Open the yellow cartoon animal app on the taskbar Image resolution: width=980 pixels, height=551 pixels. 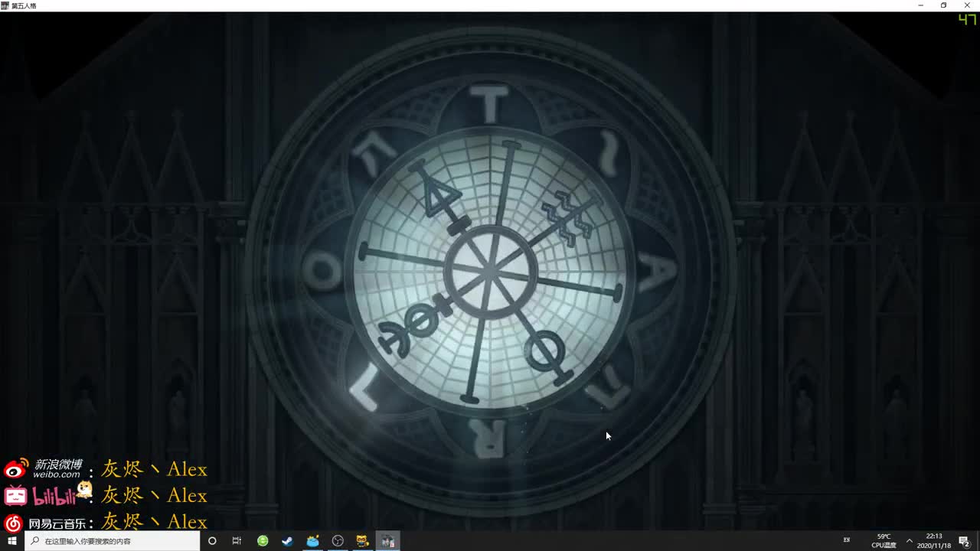click(363, 541)
